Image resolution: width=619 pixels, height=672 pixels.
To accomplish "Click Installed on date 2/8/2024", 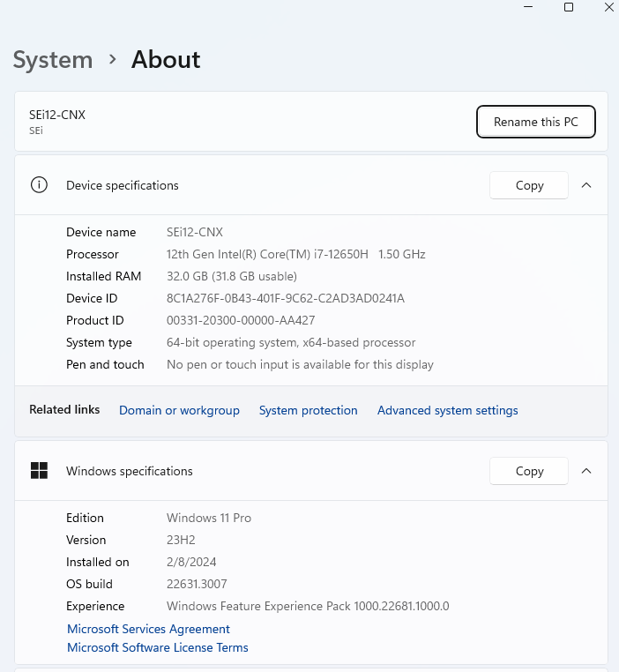I will (x=191, y=562).
